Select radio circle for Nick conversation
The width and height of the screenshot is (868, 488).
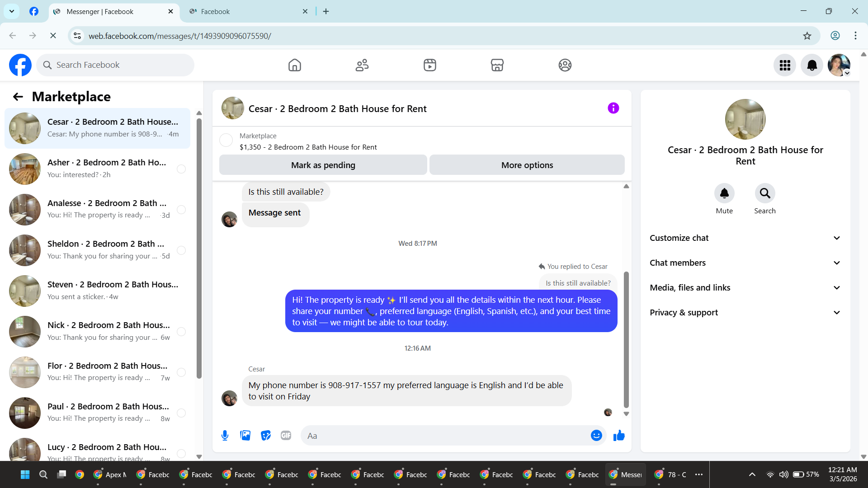181,332
